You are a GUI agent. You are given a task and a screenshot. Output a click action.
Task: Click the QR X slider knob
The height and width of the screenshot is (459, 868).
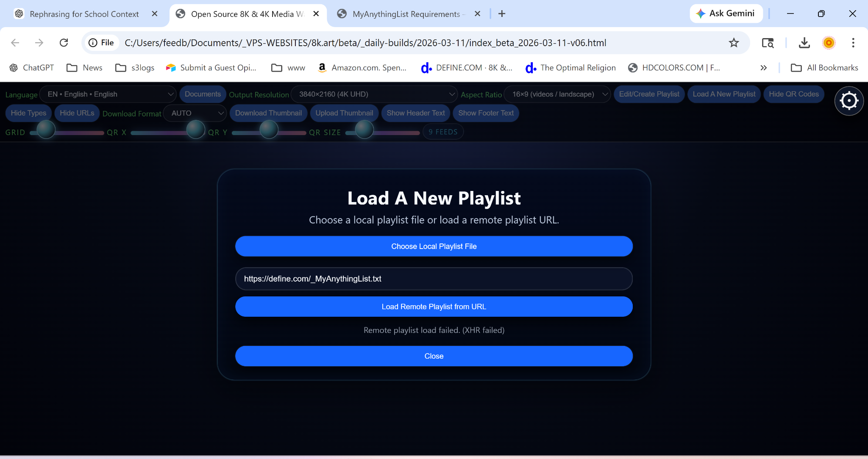196,129
